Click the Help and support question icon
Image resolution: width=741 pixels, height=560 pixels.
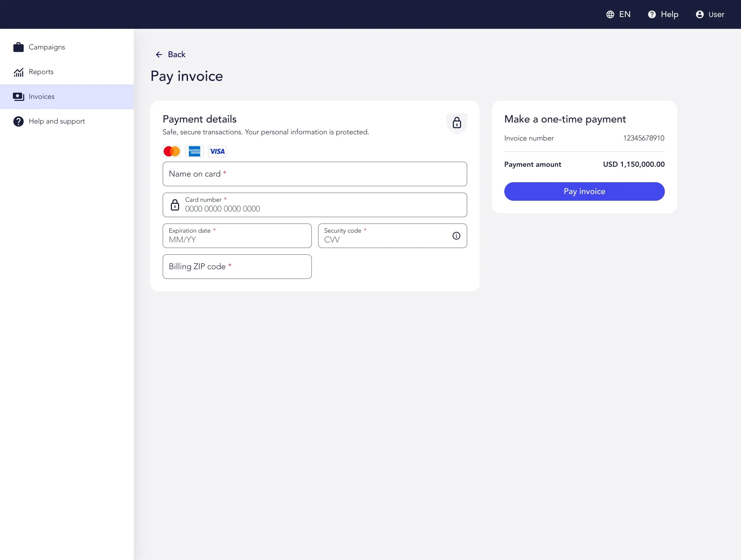pyautogui.click(x=19, y=121)
